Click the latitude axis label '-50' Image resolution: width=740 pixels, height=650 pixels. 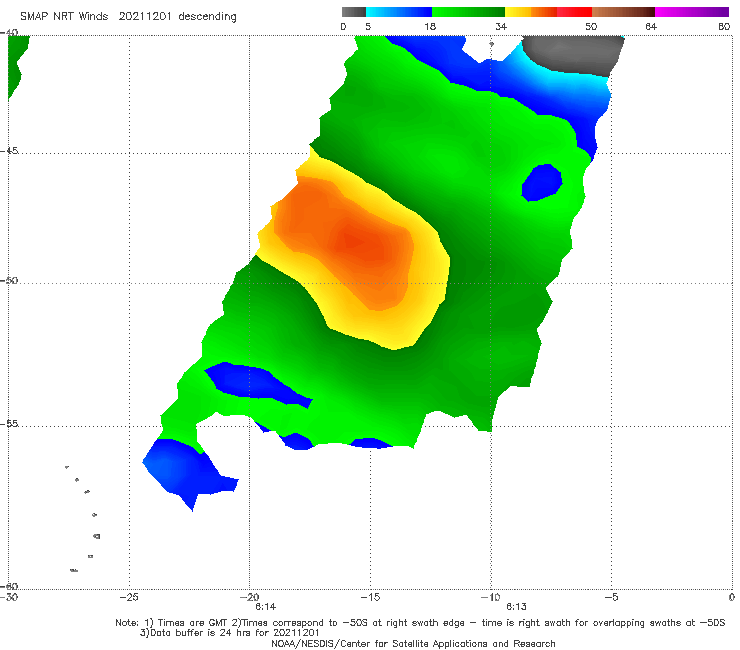pos(9,280)
